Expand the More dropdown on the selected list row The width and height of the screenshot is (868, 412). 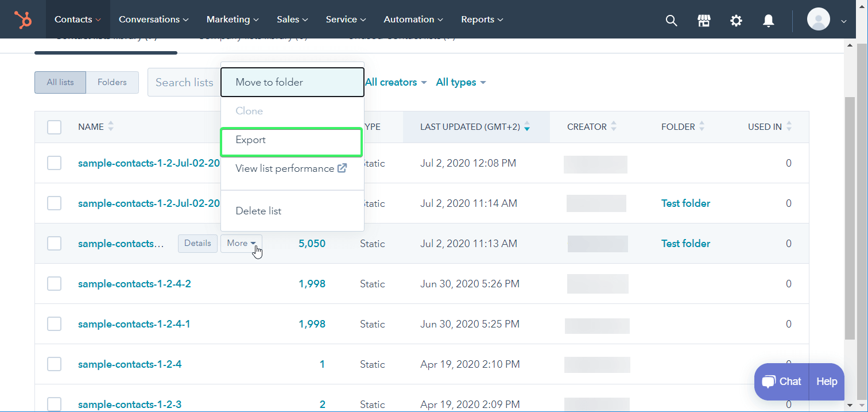pyautogui.click(x=241, y=243)
